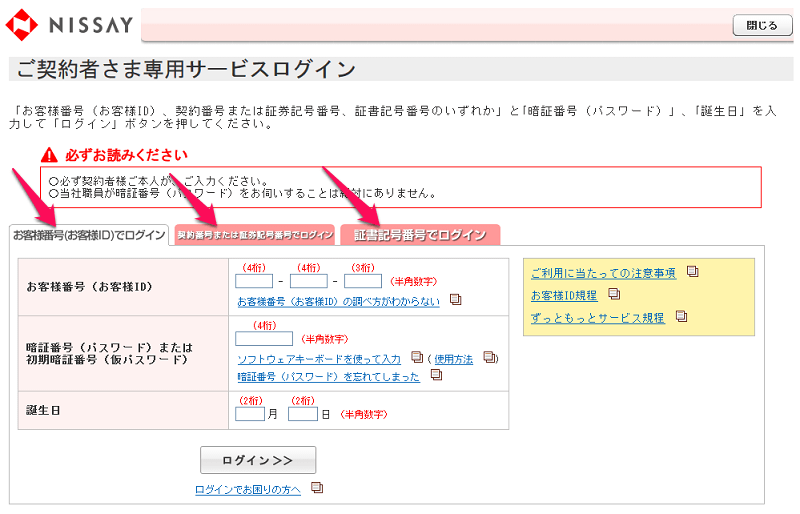Open お客様番号(お客様ID)の調べ方がわからない link
800x514 pixels.
point(338,302)
